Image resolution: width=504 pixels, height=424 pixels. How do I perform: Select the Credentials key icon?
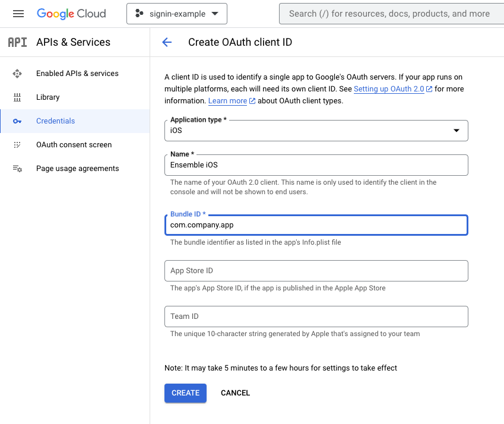coord(17,121)
